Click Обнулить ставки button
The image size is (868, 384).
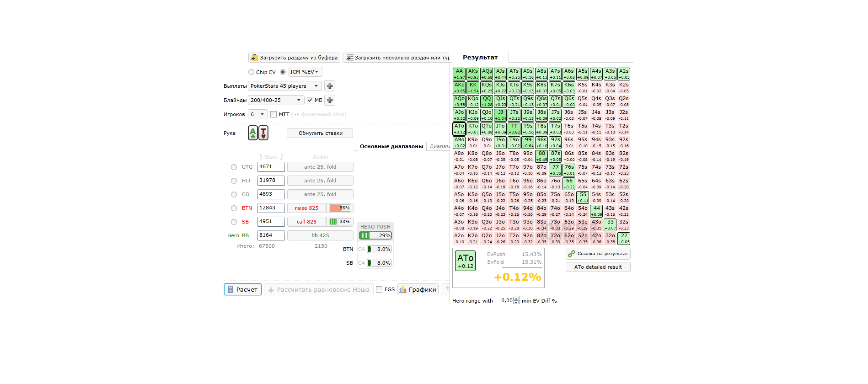(320, 133)
